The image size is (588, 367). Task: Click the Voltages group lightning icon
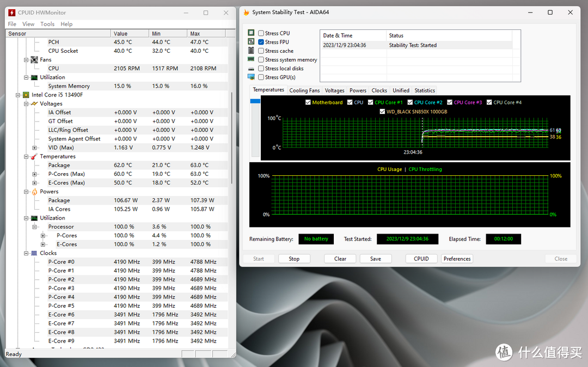point(34,103)
